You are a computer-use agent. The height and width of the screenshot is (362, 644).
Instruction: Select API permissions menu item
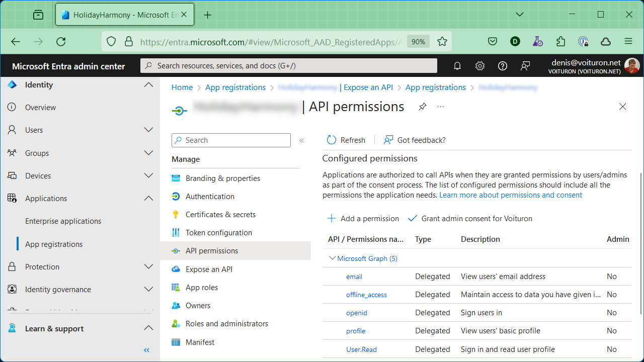coord(235,251)
